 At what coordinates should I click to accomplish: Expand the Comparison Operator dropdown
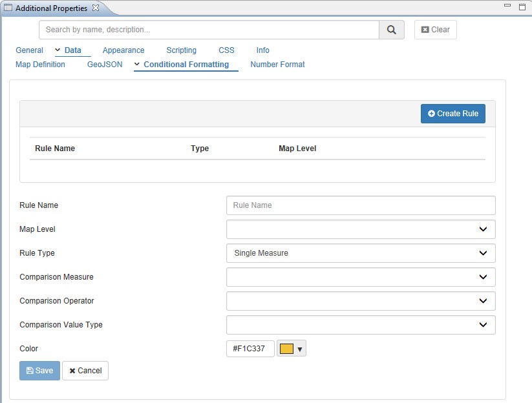[361, 301]
